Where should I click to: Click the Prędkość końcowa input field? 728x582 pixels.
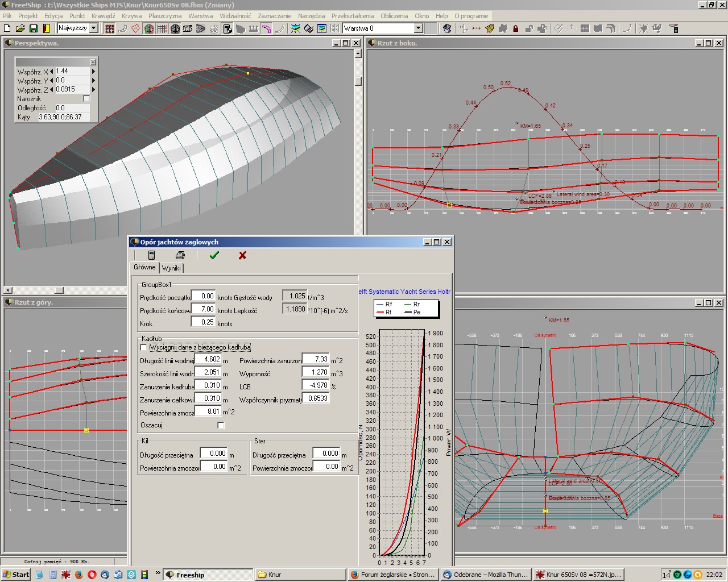(x=203, y=309)
